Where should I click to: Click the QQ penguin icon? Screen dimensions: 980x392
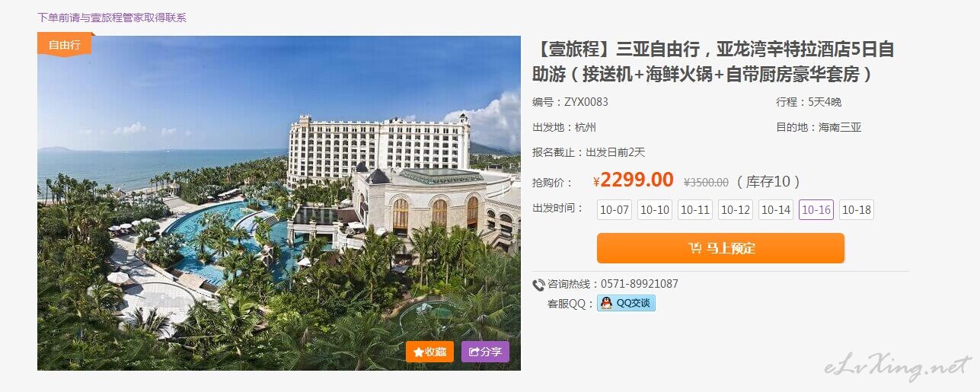[x=606, y=303]
